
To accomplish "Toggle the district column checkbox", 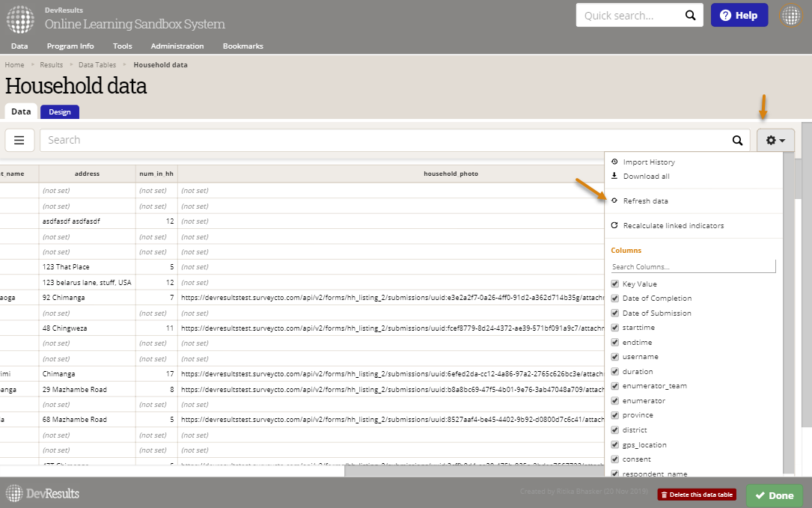I will tap(615, 429).
